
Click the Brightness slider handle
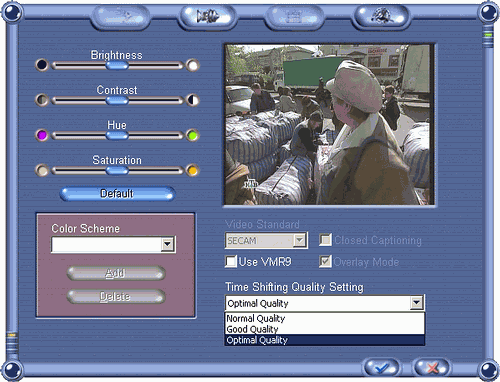(117, 65)
